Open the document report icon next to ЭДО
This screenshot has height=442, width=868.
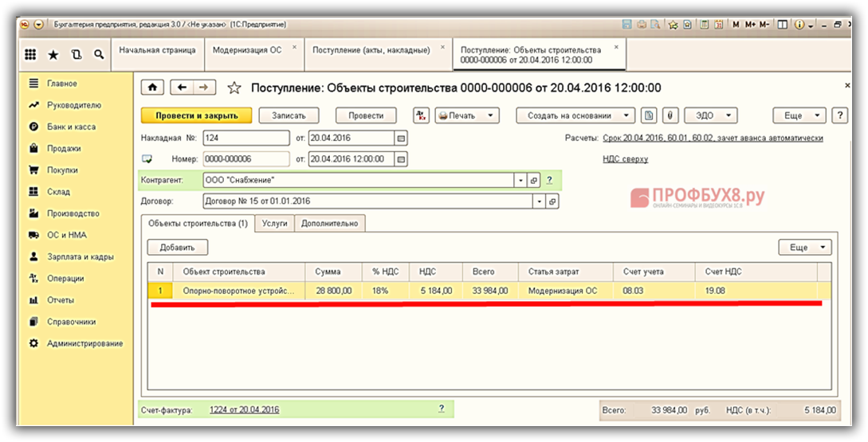click(649, 115)
